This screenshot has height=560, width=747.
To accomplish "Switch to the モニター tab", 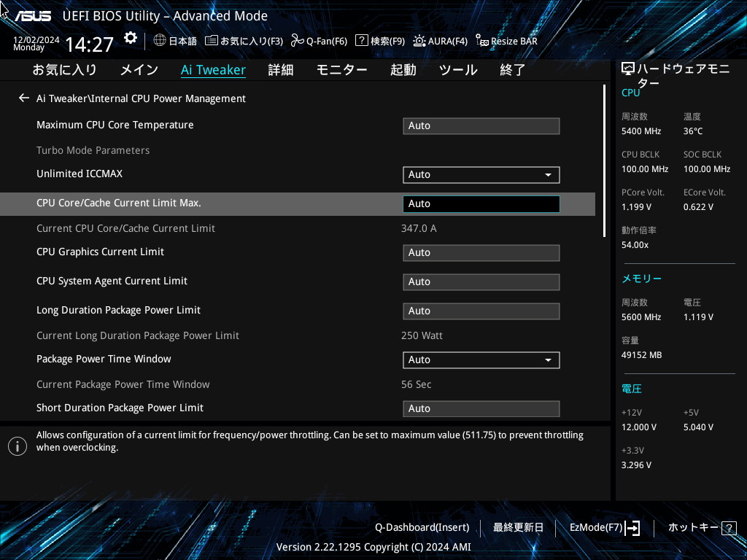I will click(342, 70).
